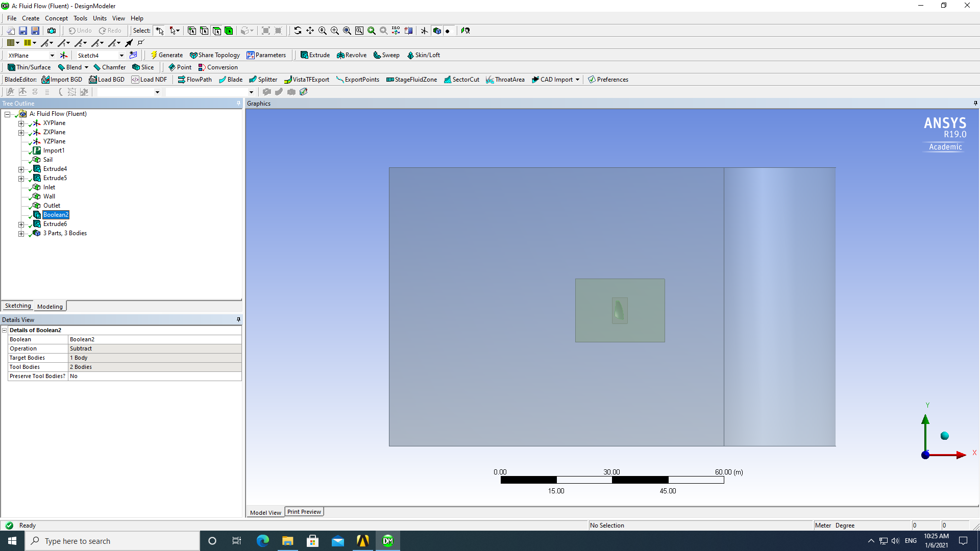Click the Revolve tool icon
Image resolution: width=980 pixels, height=551 pixels.
pyautogui.click(x=340, y=55)
